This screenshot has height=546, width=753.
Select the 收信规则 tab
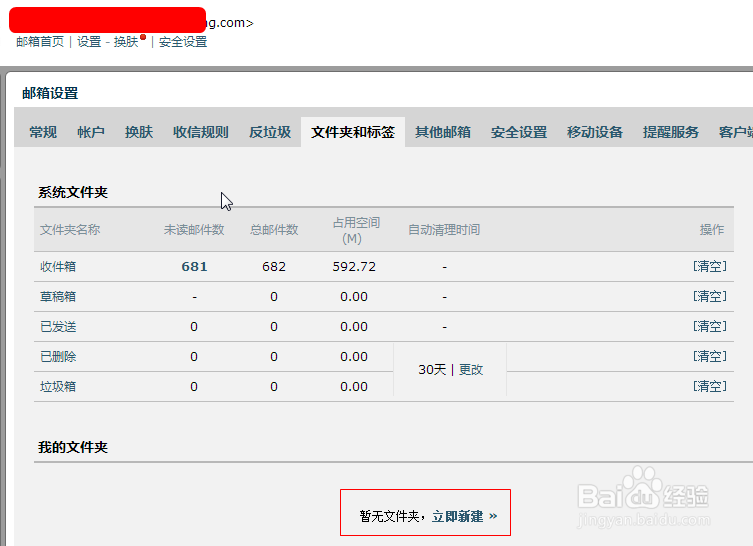(x=201, y=132)
